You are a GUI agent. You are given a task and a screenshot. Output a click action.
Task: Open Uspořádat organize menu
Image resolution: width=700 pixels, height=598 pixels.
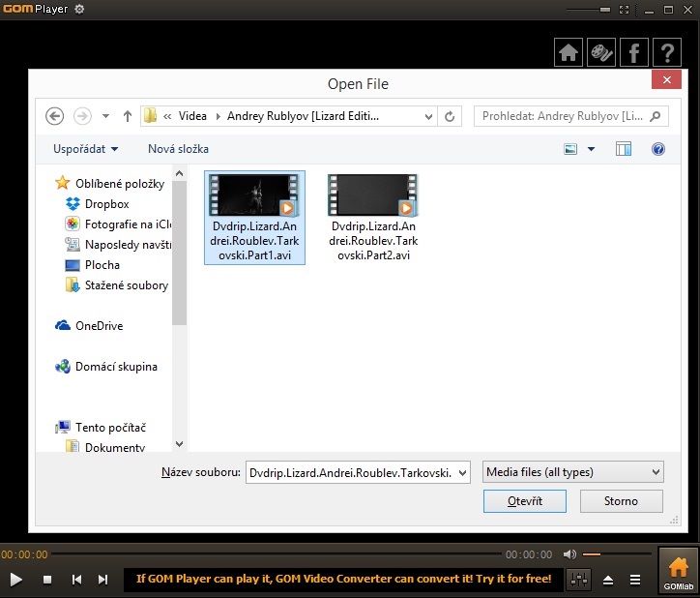(x=86, y=149)
